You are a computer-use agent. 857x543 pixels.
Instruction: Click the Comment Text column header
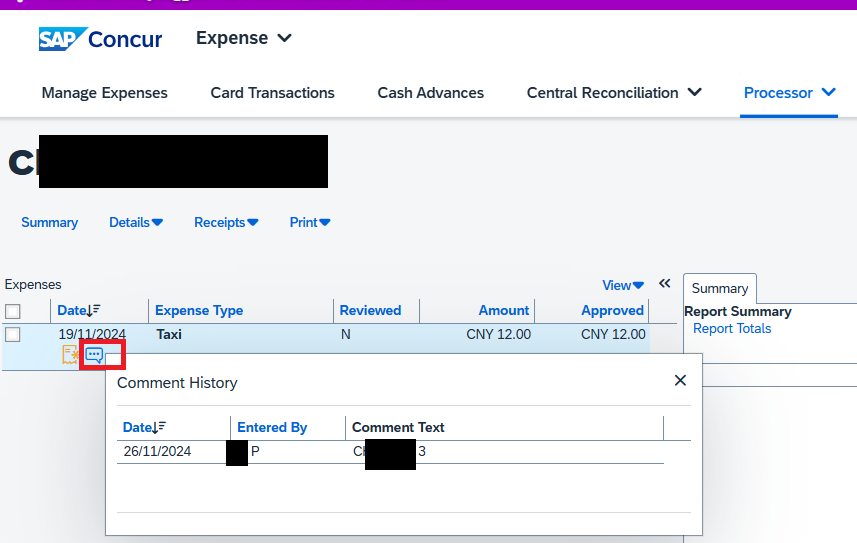tap(398, 428)
